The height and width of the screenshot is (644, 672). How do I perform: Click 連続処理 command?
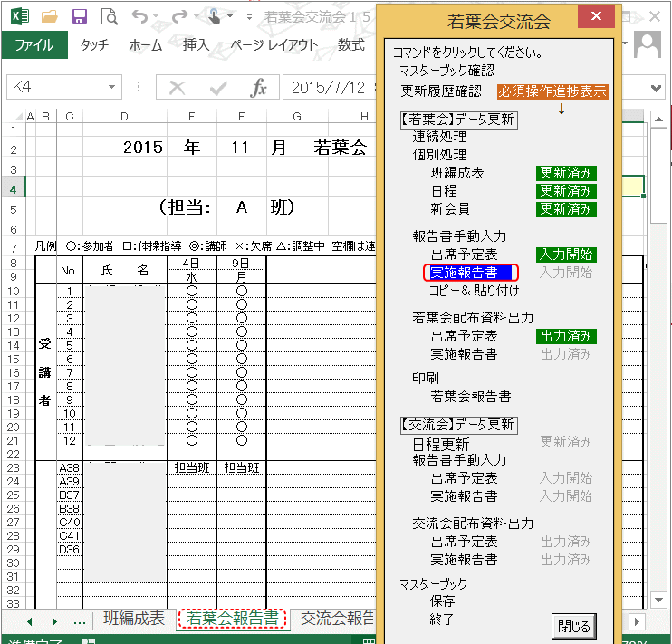[439, 137]
